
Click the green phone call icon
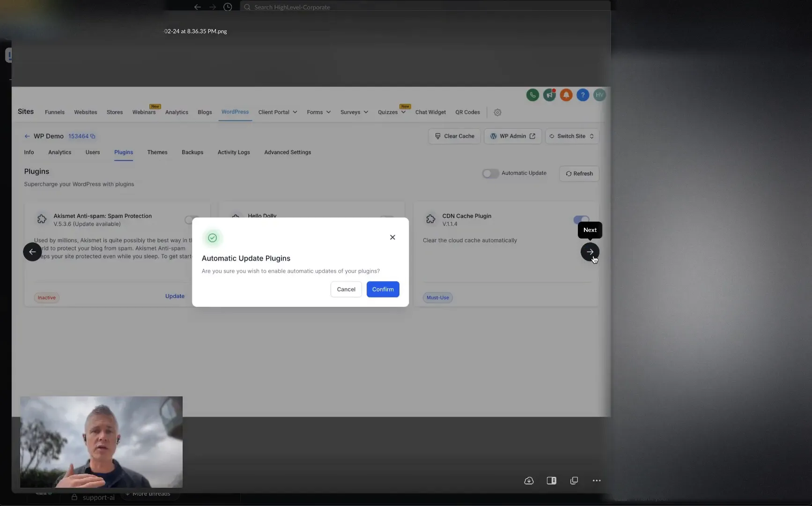[x=532, y=95]
